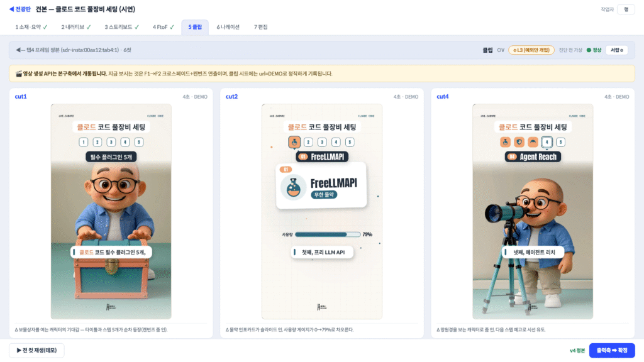Open the 서랍 drawer button
The image size is (644, 362).
(616, 50)
